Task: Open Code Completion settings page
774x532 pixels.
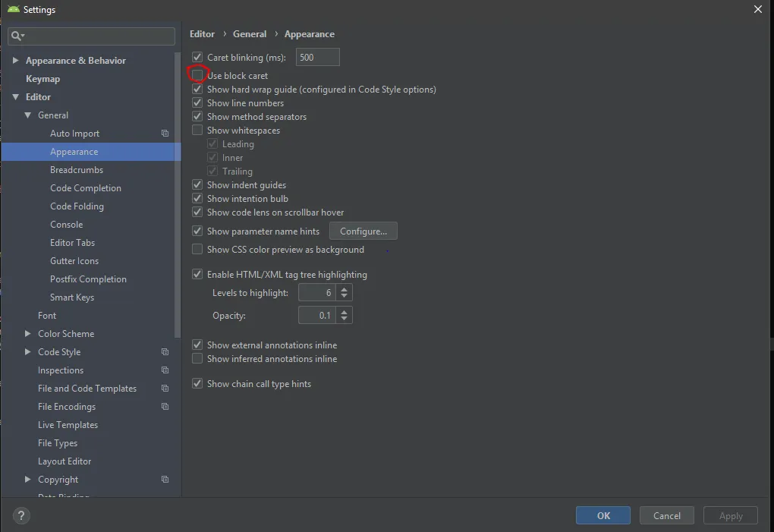Action: tap(86, 188)
